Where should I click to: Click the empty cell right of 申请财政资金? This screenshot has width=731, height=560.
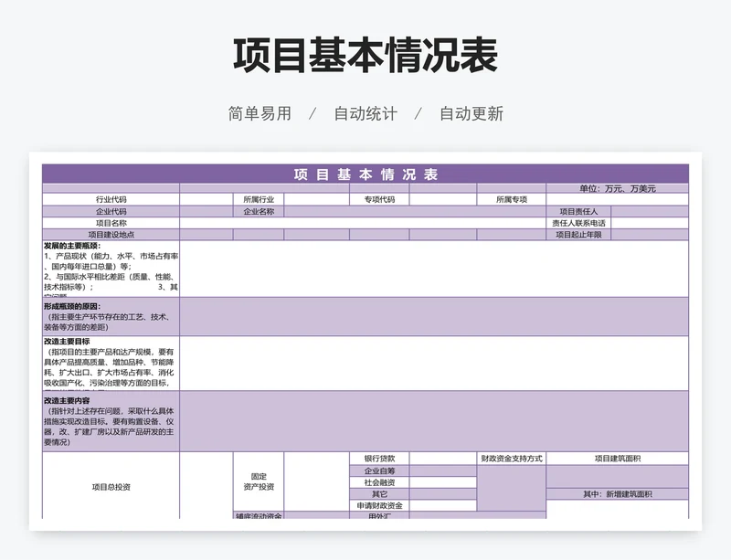[443, 505]
